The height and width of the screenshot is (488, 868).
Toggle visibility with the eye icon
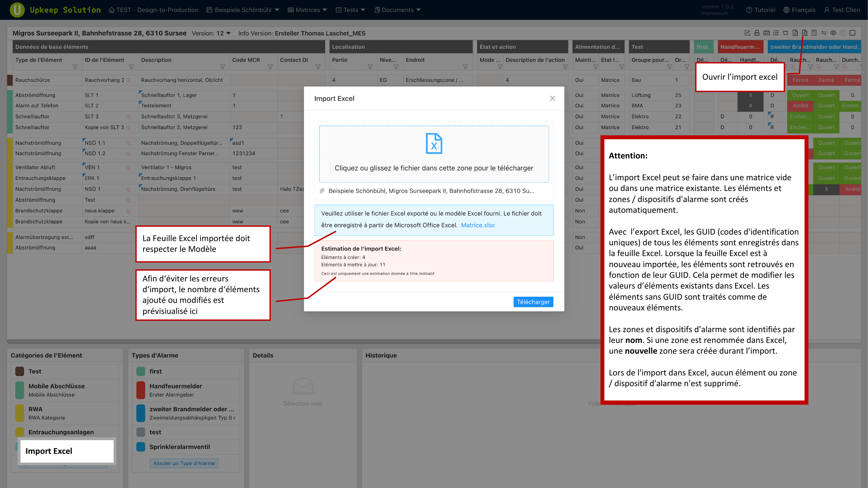(833, 33)
